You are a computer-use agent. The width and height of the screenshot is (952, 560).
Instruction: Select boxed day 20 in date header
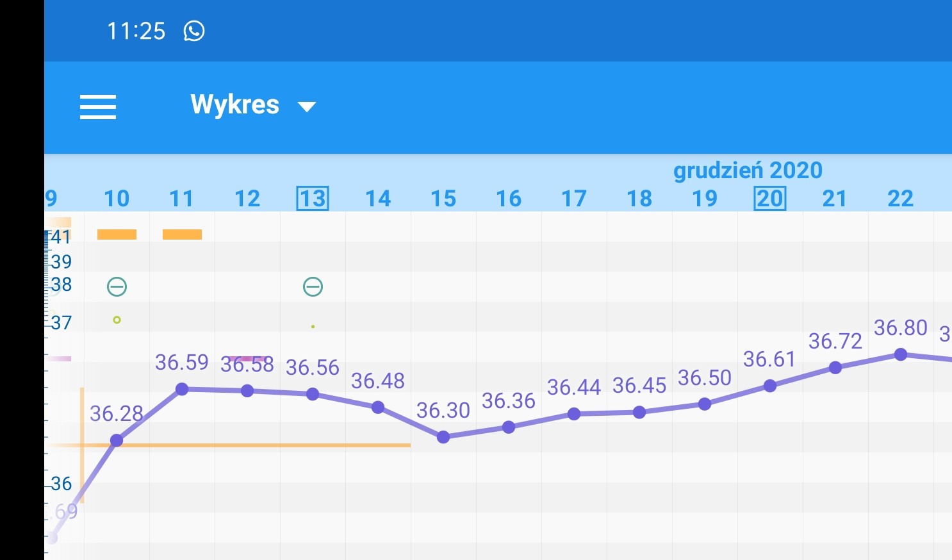pos(769,199)
